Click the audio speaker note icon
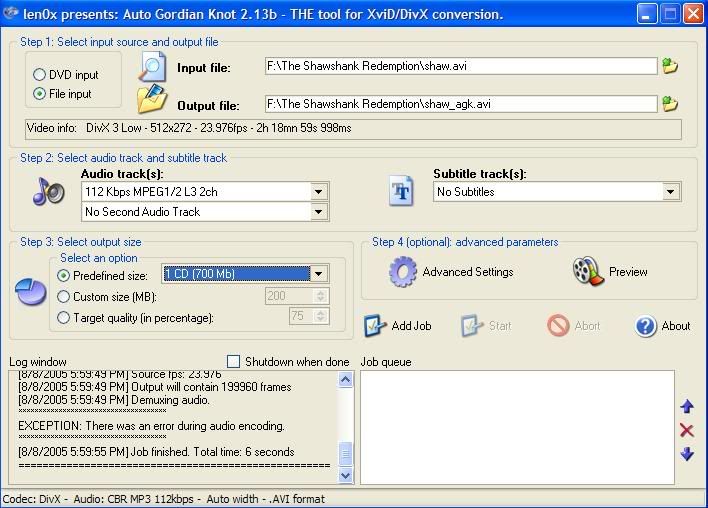708x508 pixels. click(x=49, y=191)
